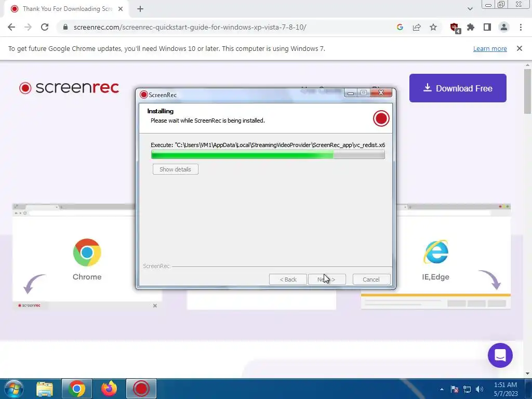Close the Thank You For Downloading tab

click(x=121, y=9)
